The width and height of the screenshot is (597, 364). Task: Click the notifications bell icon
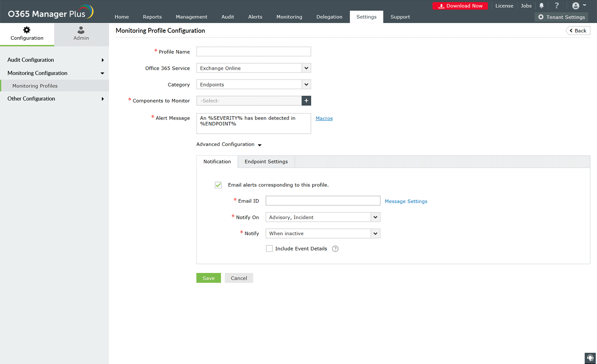tap(541, 6)
